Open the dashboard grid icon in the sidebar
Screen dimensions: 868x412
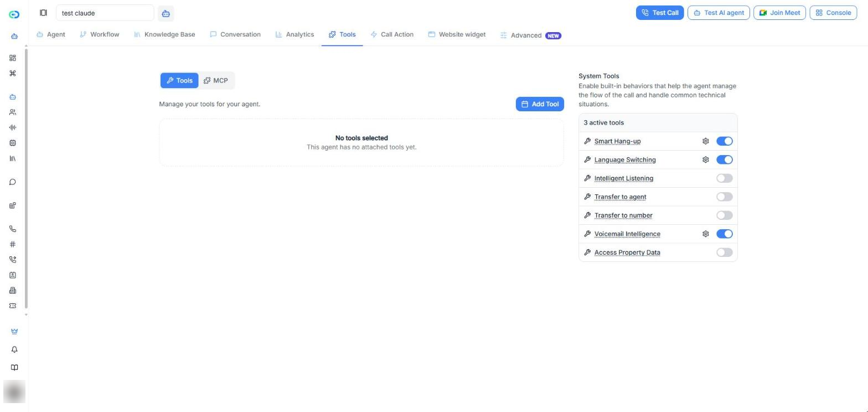click(13, 58)
